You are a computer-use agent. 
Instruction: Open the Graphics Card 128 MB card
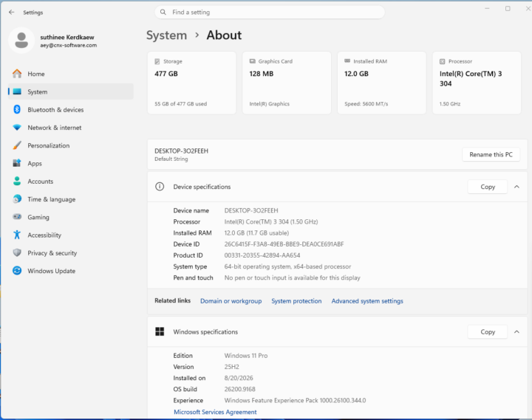[x=287, y=83]
